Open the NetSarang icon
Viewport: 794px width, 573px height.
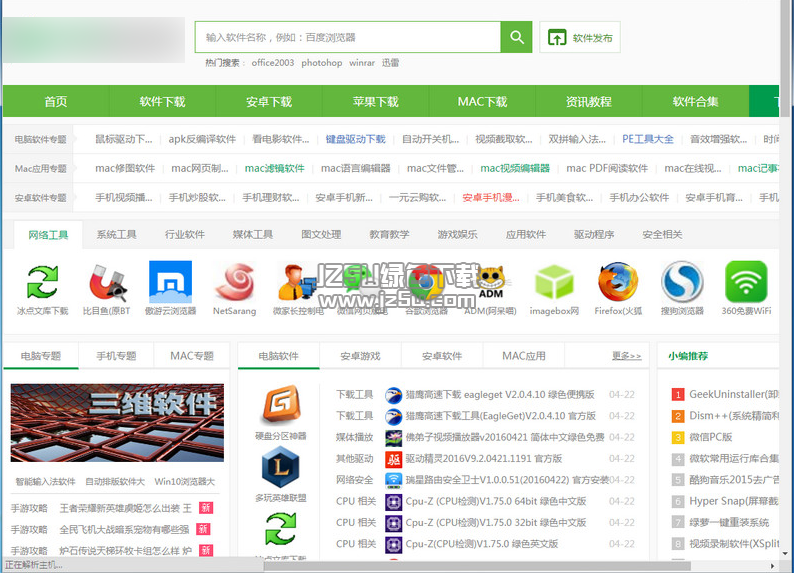pos(234,282)
